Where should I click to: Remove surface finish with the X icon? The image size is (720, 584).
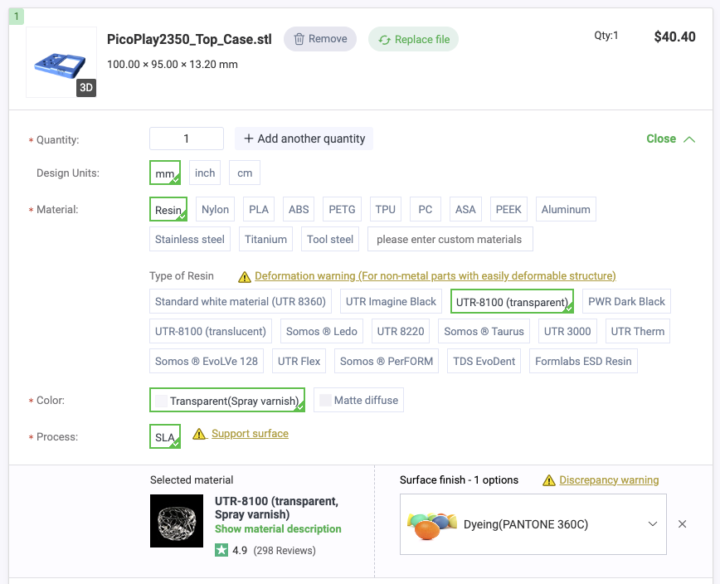coord(682,524)
